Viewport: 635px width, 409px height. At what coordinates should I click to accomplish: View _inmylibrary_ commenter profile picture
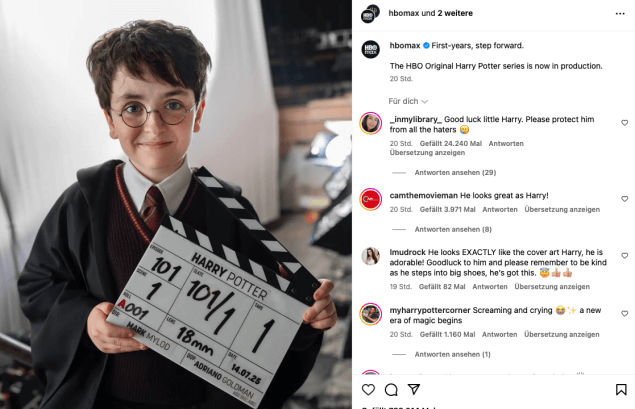[x=371, y=123]
